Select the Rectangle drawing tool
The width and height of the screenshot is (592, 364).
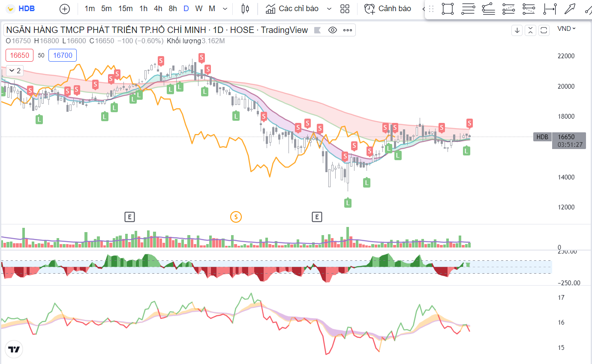click(448, 9)
